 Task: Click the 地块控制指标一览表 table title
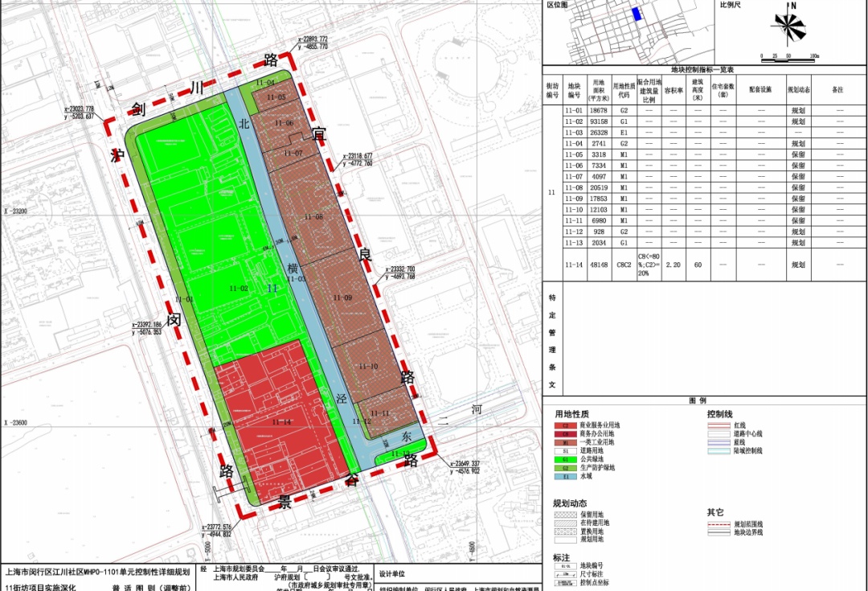coord(704,71)
